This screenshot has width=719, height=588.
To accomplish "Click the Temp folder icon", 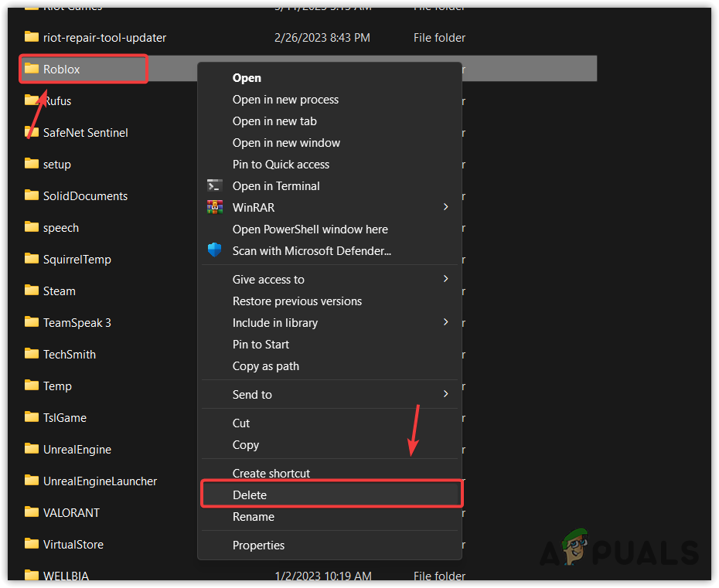I will [31, 385].
